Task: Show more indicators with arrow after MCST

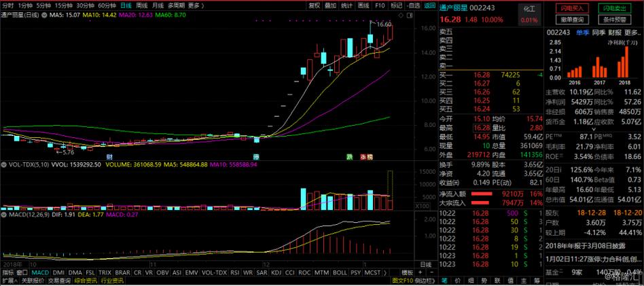Action: [x=385, y=272]
